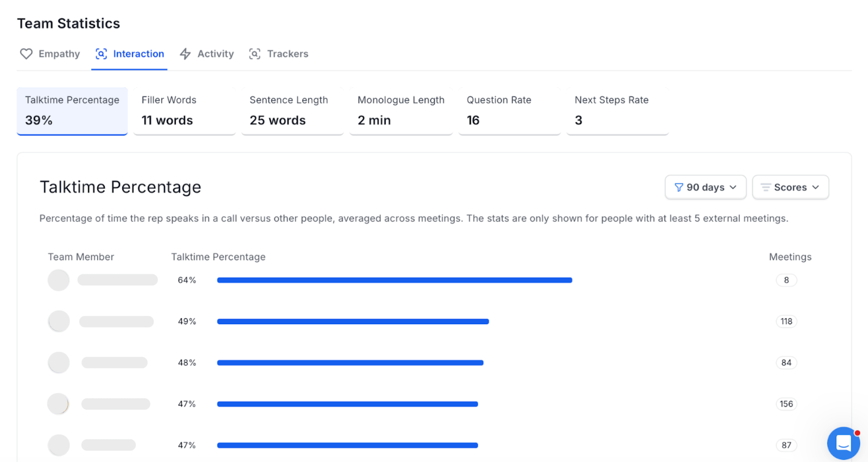
Task: Click the talktime bar in the 87 meetings row
Action: pyautogui.click(x=347, y=445)
